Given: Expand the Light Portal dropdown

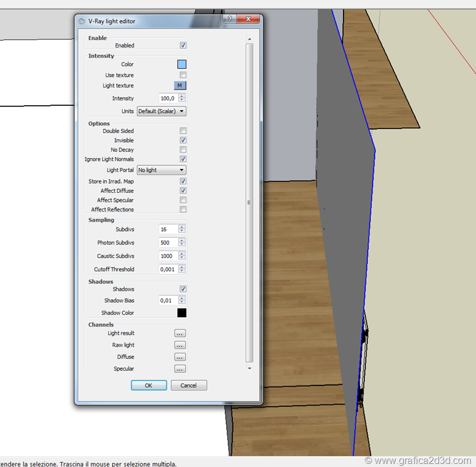Looking at the screenshot, I should click(162, 170).
